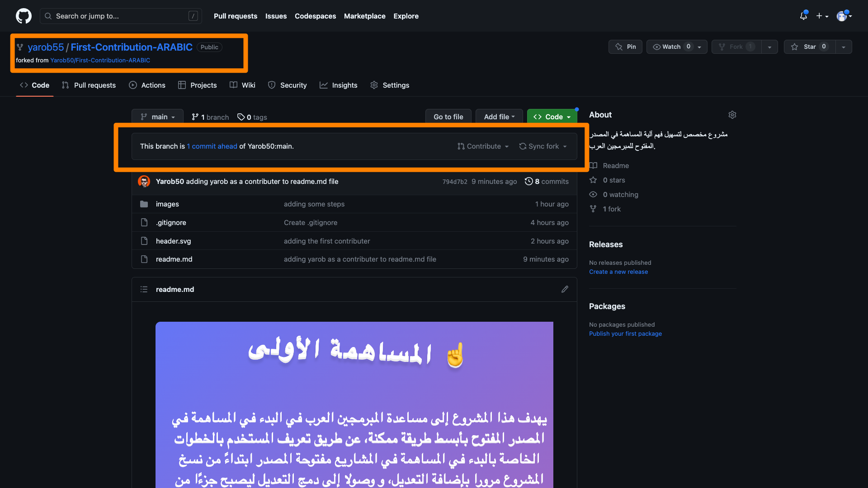Pin the repository
Image resolution: width=868 pixels, height=488 pixels.
click(625, 47)
